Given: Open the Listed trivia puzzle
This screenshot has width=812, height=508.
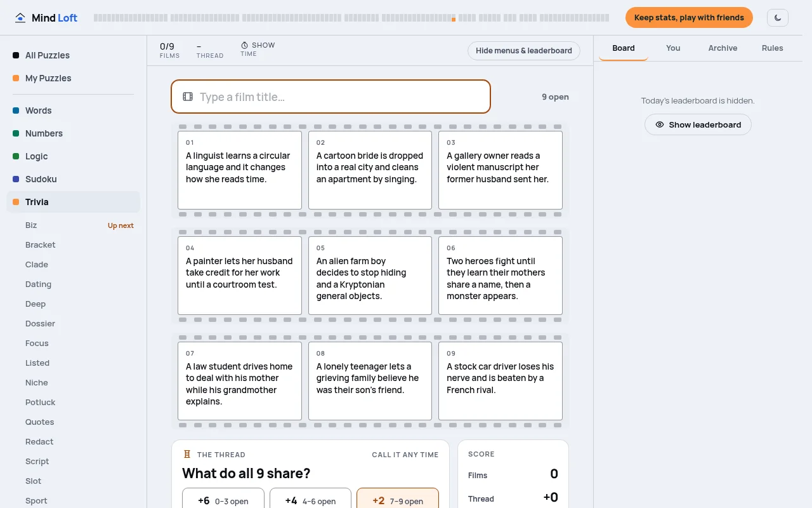Looking at the screenshot, I should pos(79,363).
